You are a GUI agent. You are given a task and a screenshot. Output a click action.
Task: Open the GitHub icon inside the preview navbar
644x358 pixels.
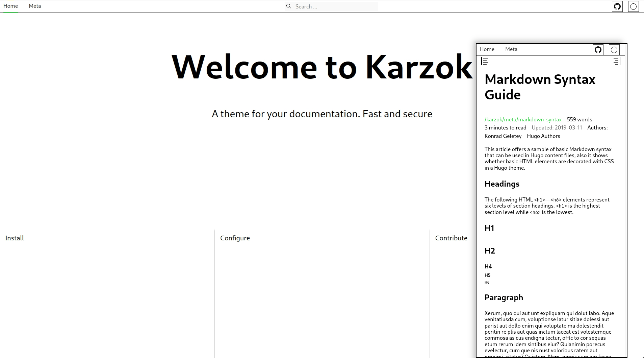click(x=598, y=49)
